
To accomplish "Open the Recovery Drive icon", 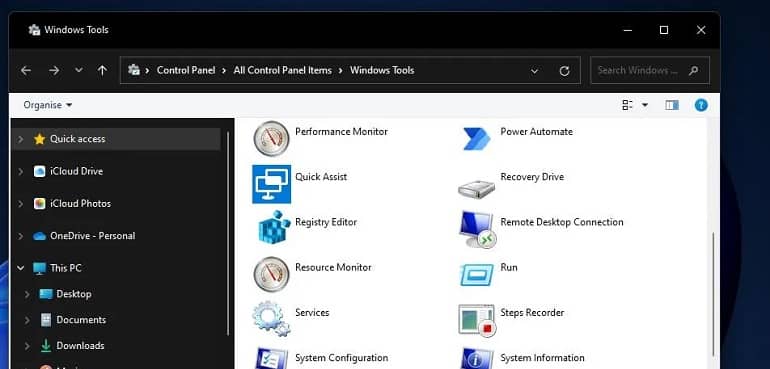I will click(476, 189).
